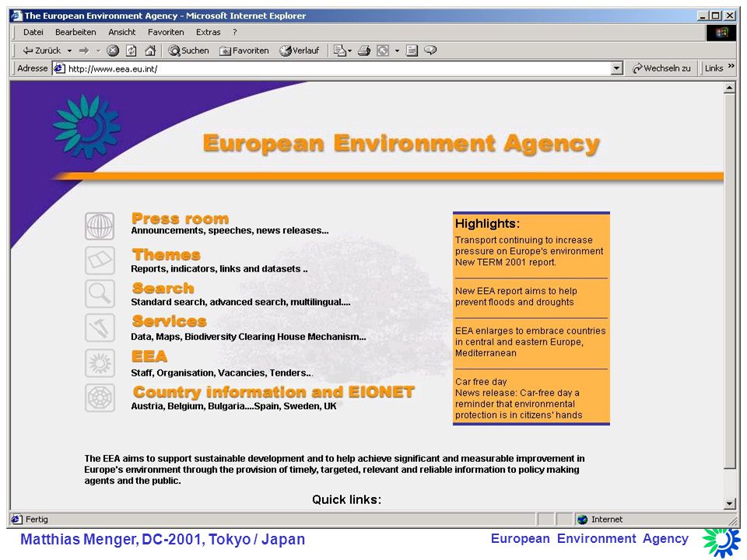The width and height of the screenshot is (747, 560).
Task: Open the Ansicht menu
Action: pyautogui.click(x=122, y=32)
